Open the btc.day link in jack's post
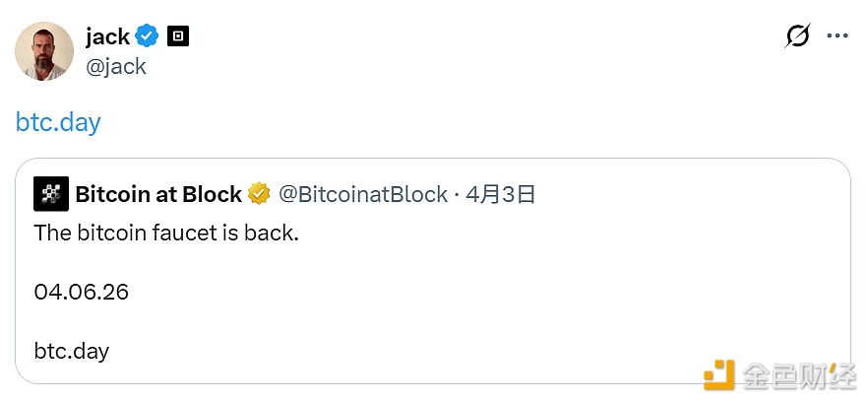Screen dimensions: 868x402 pos(58,122)
